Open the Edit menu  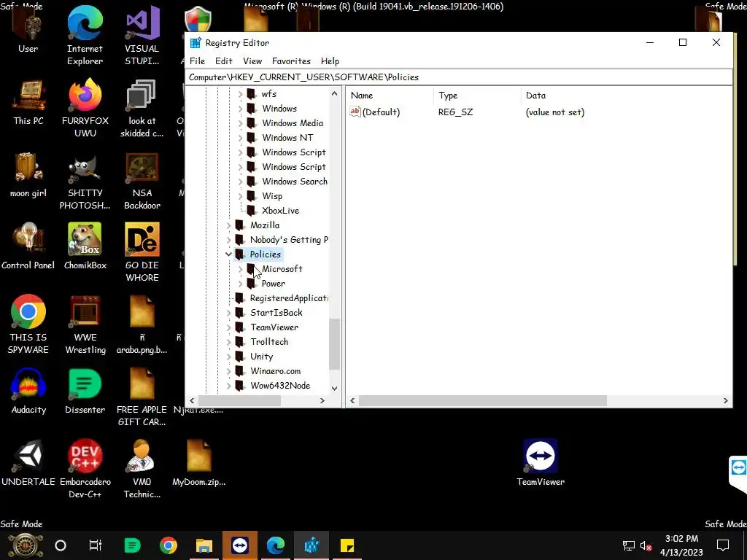[223, 61]
